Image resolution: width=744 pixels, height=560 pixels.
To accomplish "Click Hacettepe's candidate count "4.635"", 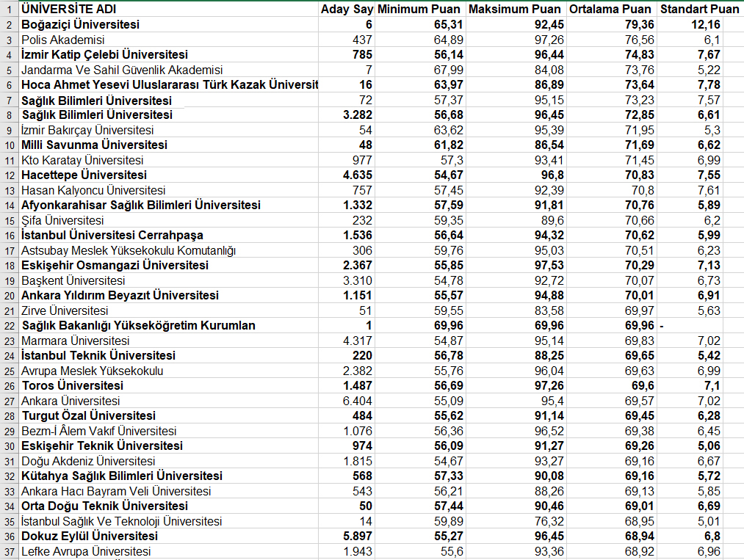I will (347, 175).
